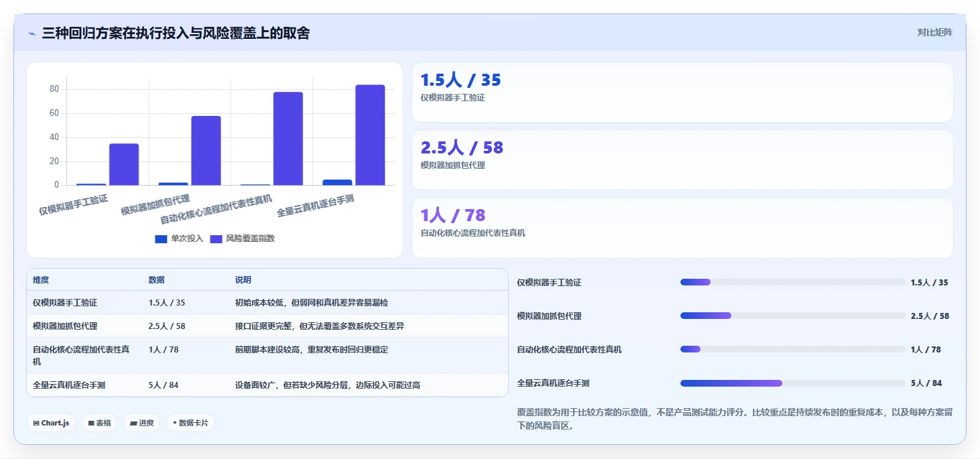Click the 风险覆盖指数 bar for 自动化核心流程加代表性真机
Screen dimensions: 980x459
point(288,139)
